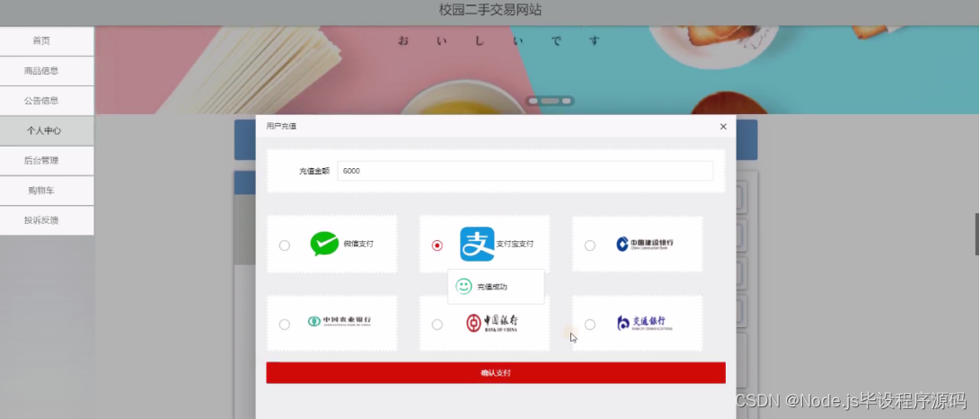Click the last banner carousel indicator dot

[x=566, y=101]
